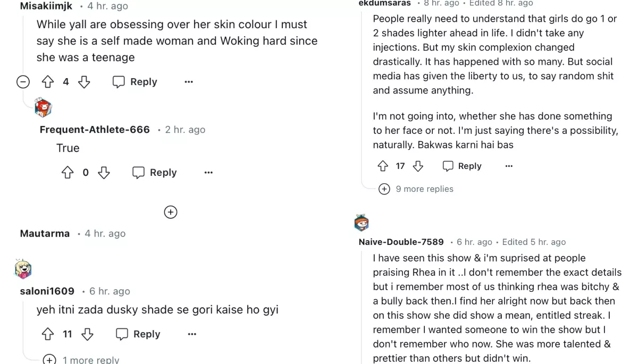Downvote Frequent-Athlete-666's reply
The height and width of the screenshot is (364, 638).
click(104, 173)
